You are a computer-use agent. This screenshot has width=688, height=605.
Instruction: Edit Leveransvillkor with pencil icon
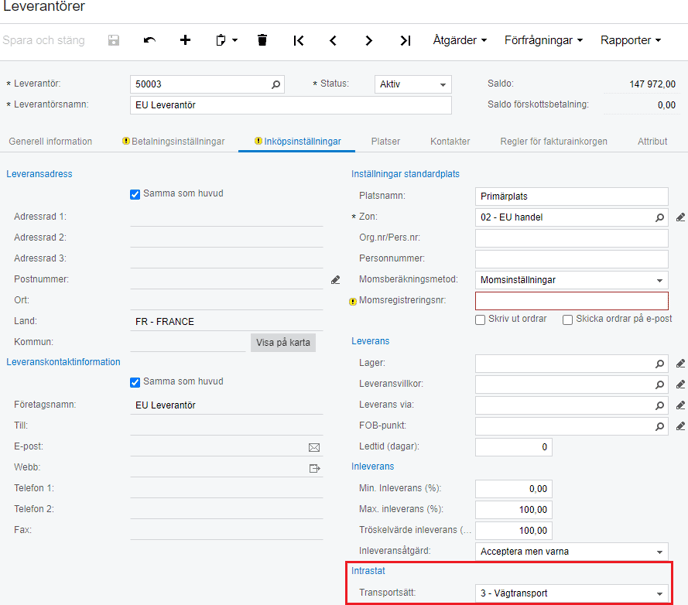681,385
